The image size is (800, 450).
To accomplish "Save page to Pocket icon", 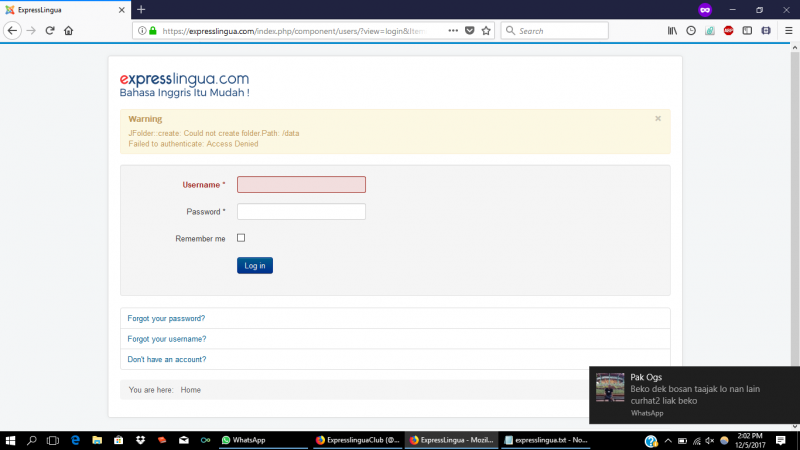I will [x=470, y=31].
